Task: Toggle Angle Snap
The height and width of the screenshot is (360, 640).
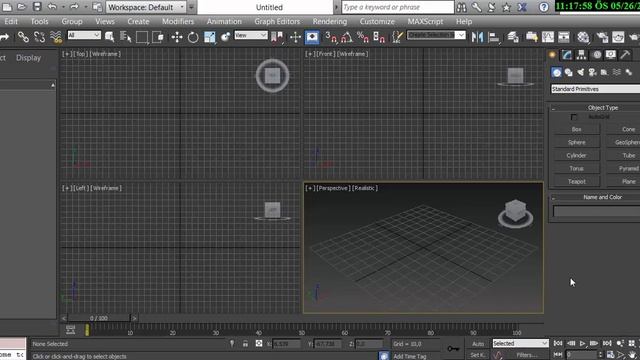Action: point(347,37)
